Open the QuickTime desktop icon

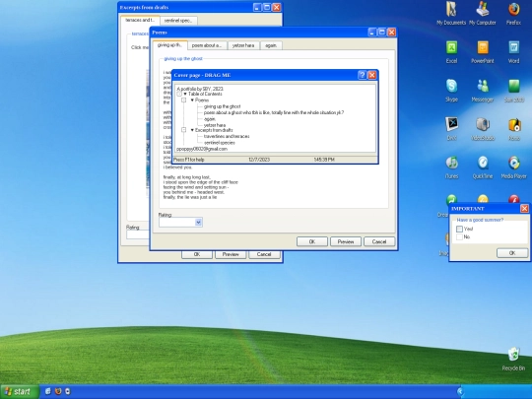(x=483, y=167)
